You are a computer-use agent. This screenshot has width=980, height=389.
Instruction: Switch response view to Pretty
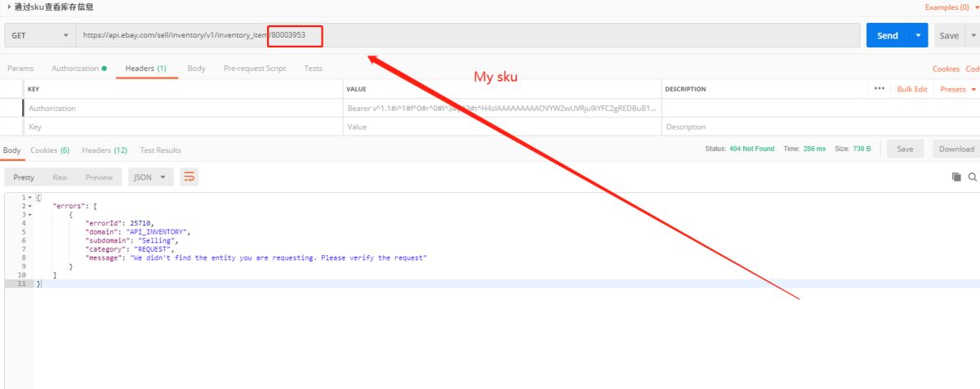(24, 177)
